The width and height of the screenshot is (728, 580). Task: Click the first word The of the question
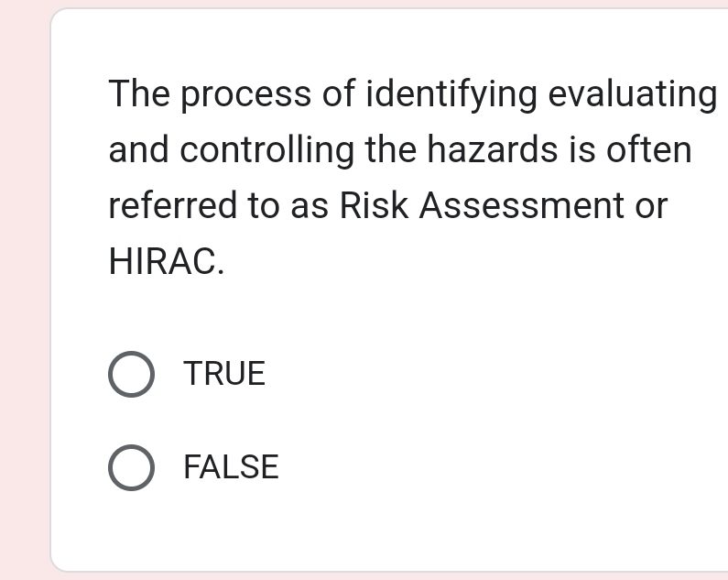point(138,94)
